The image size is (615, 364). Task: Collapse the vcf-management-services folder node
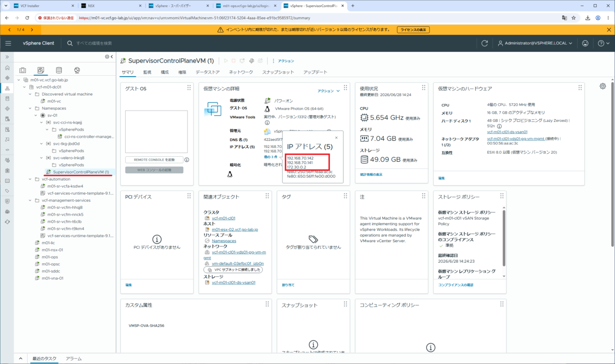click(30, 201)
